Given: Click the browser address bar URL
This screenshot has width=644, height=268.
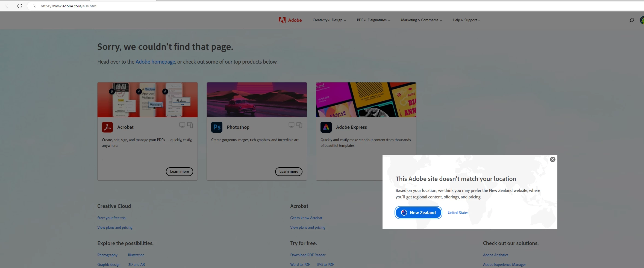Looking at the screenshot, I should pyautogui.click(x=69, y=6).
